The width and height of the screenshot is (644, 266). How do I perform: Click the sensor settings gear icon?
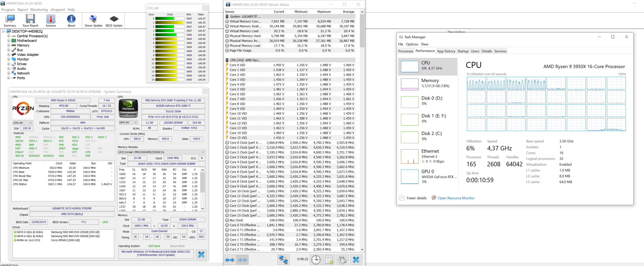coord(342,260)
